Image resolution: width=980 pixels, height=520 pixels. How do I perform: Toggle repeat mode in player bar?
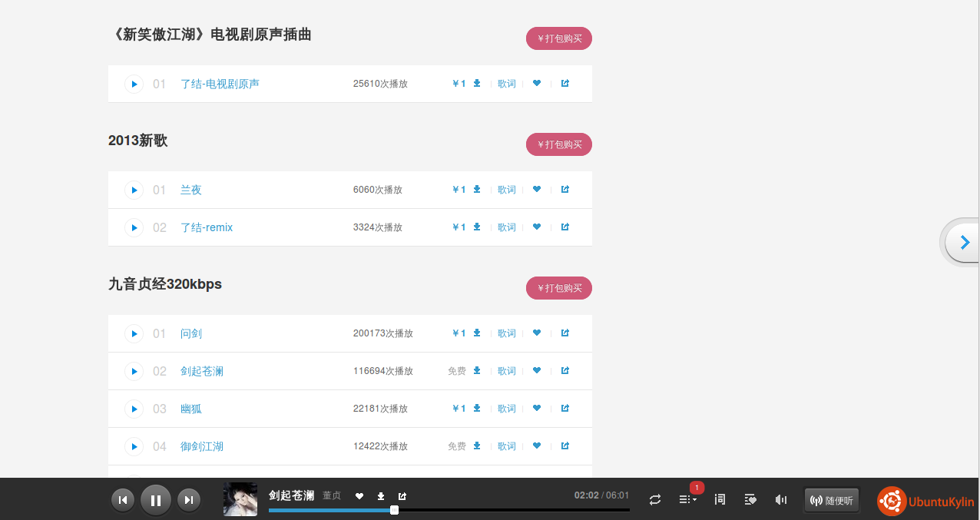[655, 500]
